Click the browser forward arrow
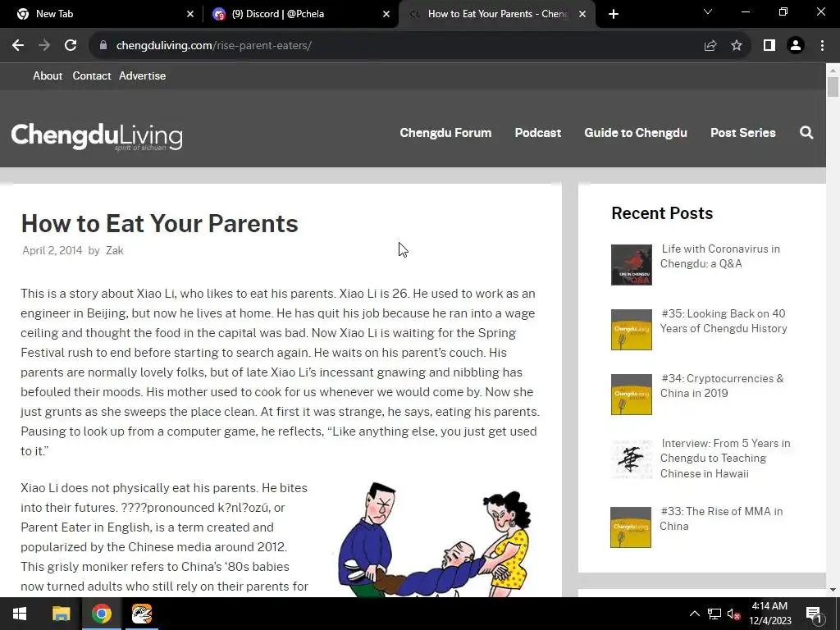This screenshot has height=630, width=840. pos(44,46)
